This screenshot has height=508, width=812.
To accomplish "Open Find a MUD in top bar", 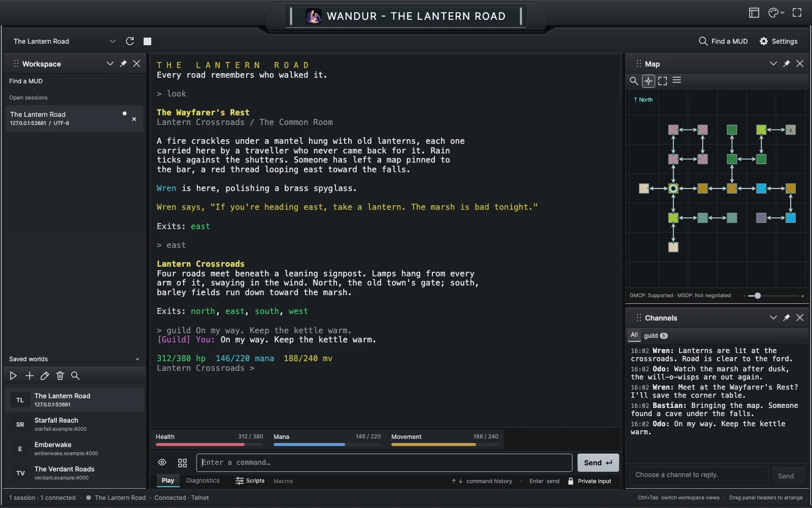I will click(x=723, y=41).
